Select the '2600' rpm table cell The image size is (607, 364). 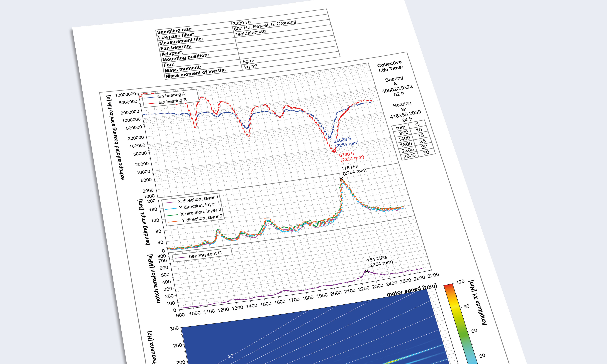click(x=409, y=156)
